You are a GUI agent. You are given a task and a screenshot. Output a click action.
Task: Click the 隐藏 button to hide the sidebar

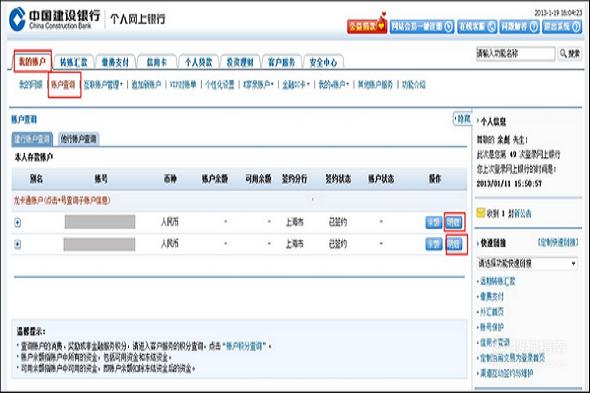(x=462, y=119)
